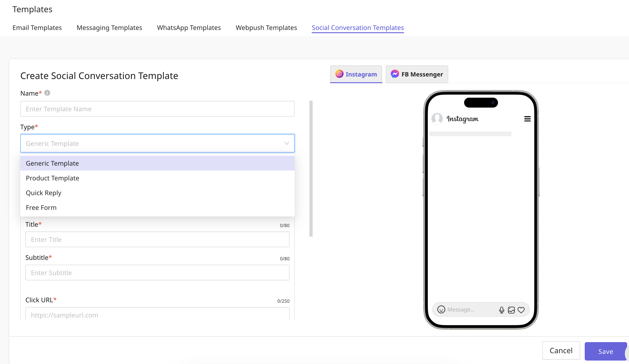Screen dimensions: 629x364
Task: Open the WhatsApp Templates tab
Action: 189,28
